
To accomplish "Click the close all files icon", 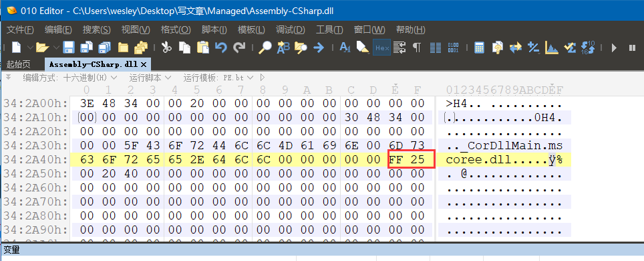I will click(x=141, y=48).
